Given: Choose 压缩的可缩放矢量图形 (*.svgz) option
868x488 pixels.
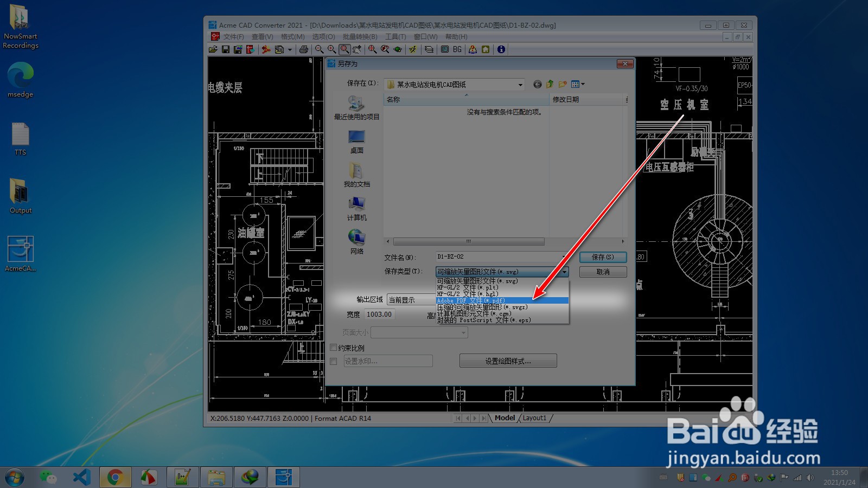Looking at the screenshot, I should coord(502,307).
